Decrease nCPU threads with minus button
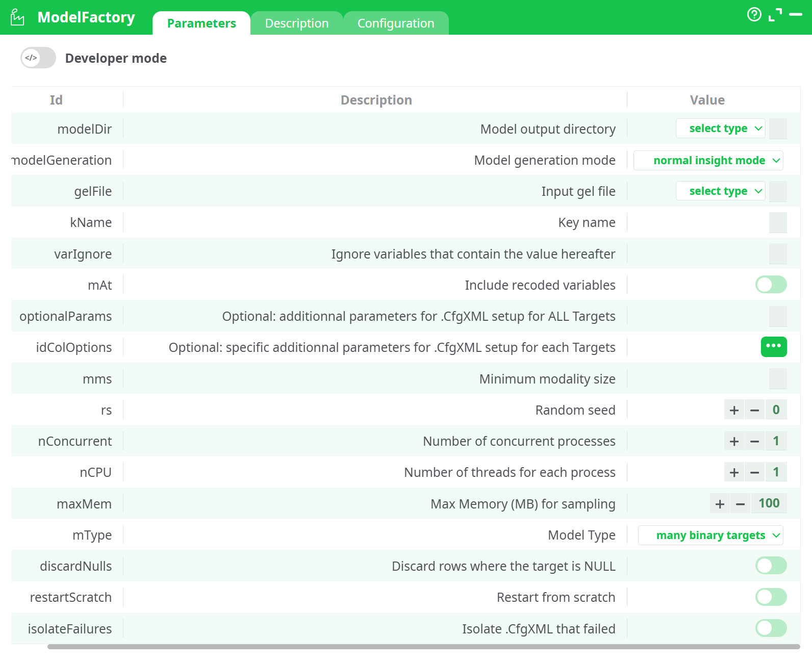This screenshot has width=812, height=662. pyautogui.click(x=754, y=473)
